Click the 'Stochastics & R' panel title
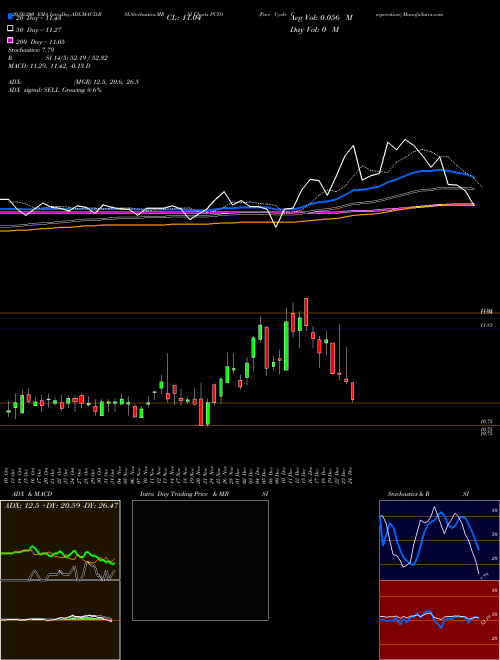Screen dimensions: 500x660 tap(409, 494)
